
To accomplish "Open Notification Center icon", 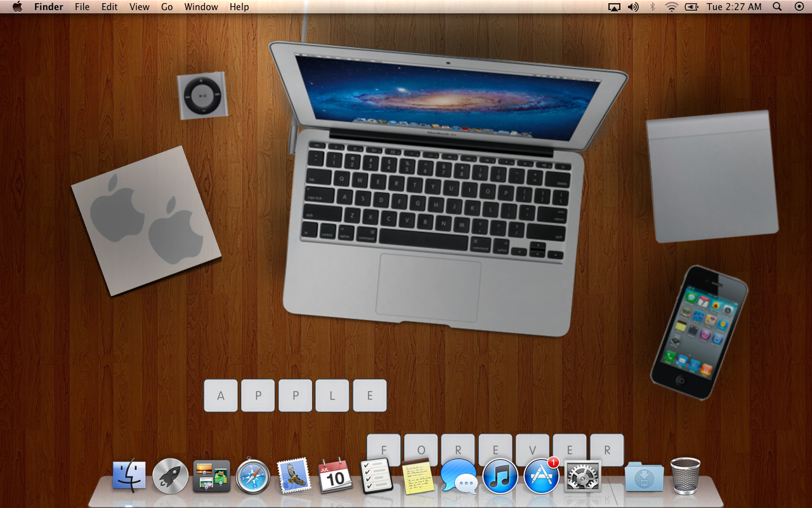I will 799,7.
